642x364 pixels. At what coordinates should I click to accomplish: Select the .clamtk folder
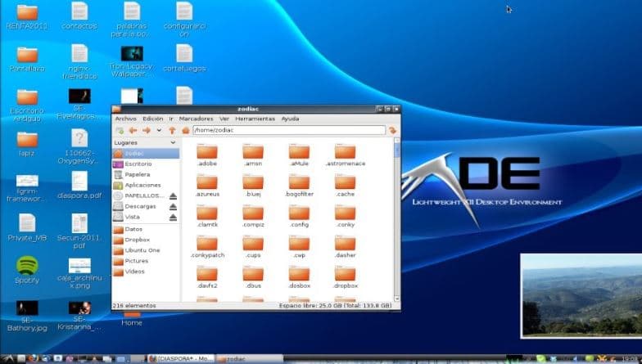207,217
